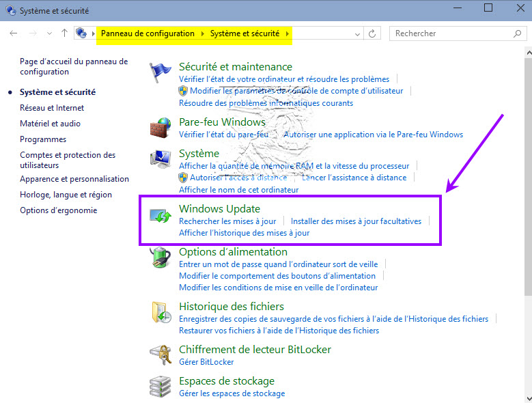
Task: Click the Sécurité et maintenance flag icon
Action: pyautogui.click(x=160, y=72)
